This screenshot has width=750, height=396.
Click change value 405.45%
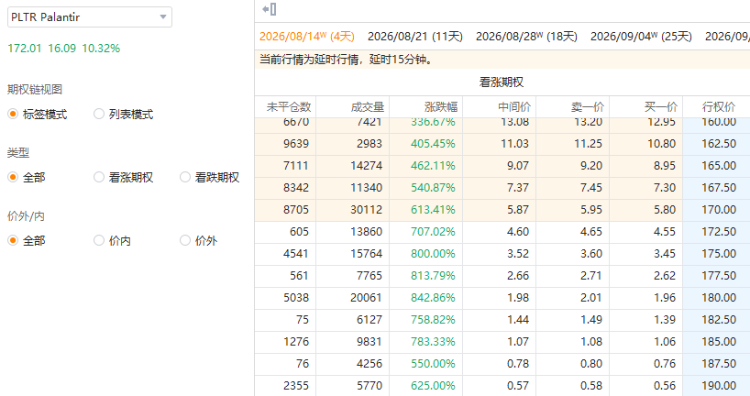click(x=433, y=143)
